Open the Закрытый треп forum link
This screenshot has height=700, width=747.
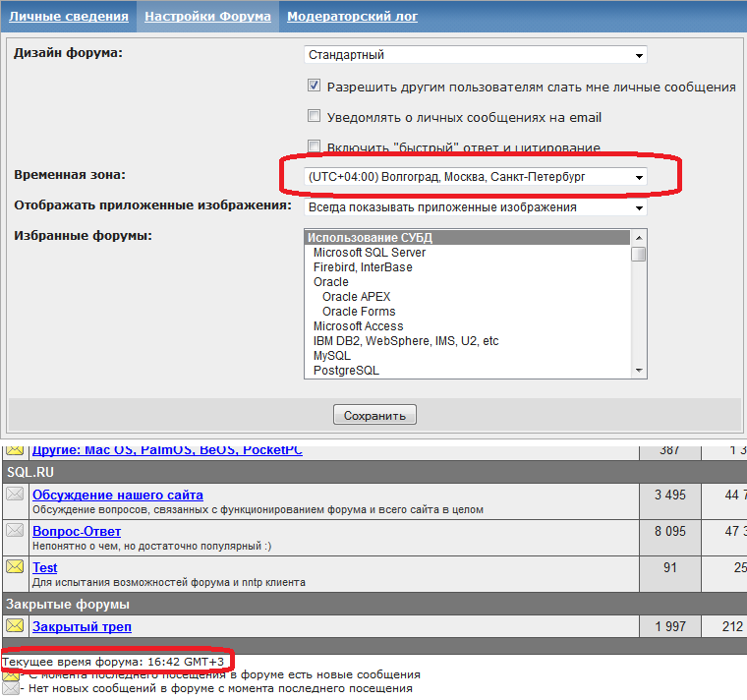click(x=82, y=626)
